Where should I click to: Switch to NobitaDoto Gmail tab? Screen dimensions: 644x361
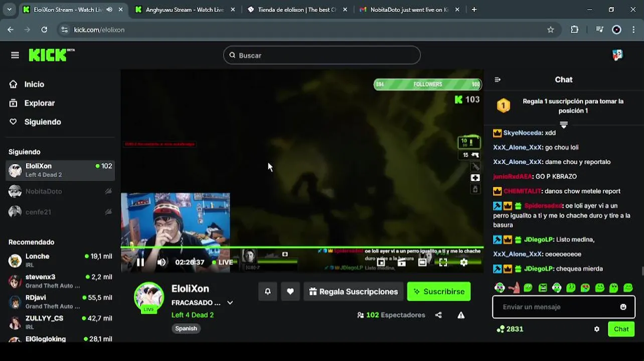[410, 10]
